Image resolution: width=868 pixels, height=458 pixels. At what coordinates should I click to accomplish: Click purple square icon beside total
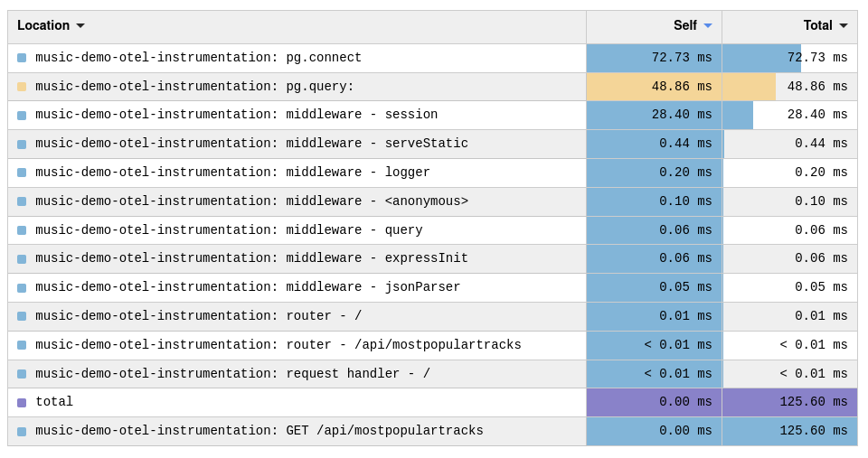click(x=22, y=403)
